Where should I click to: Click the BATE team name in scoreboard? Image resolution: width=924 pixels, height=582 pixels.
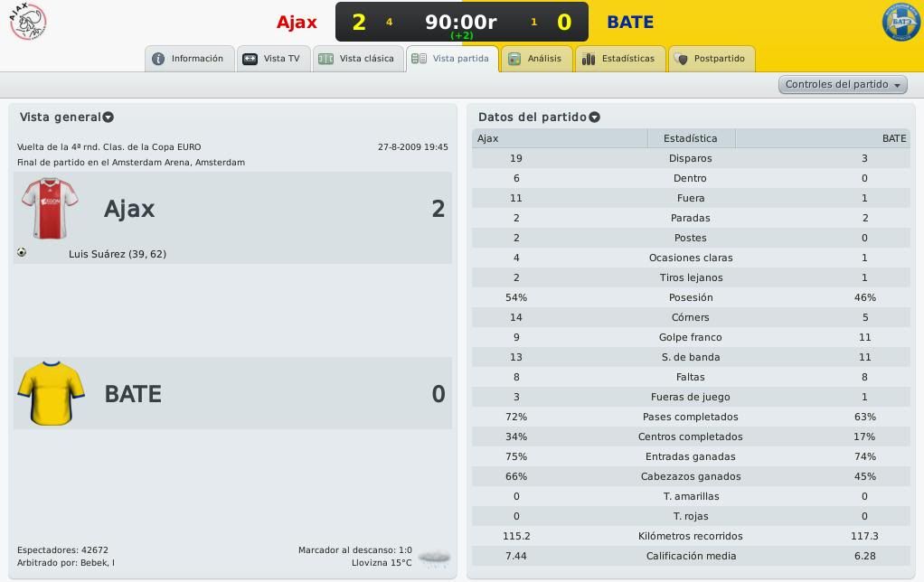[x=630, y=22]
